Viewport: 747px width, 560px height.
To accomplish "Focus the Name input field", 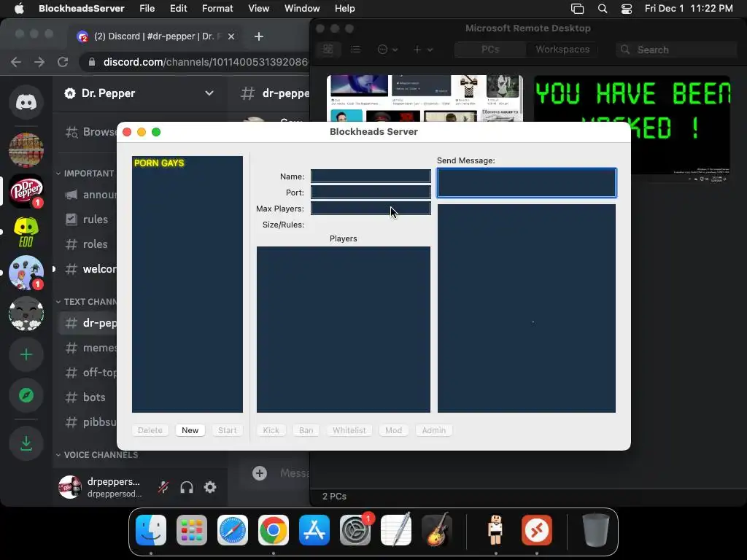I will click(371, 176).
